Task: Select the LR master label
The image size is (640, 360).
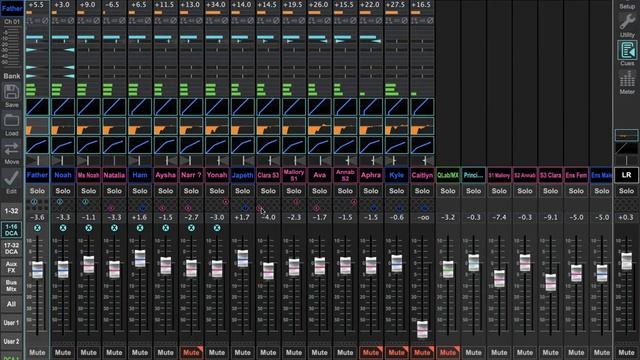Action: point(627,175)
